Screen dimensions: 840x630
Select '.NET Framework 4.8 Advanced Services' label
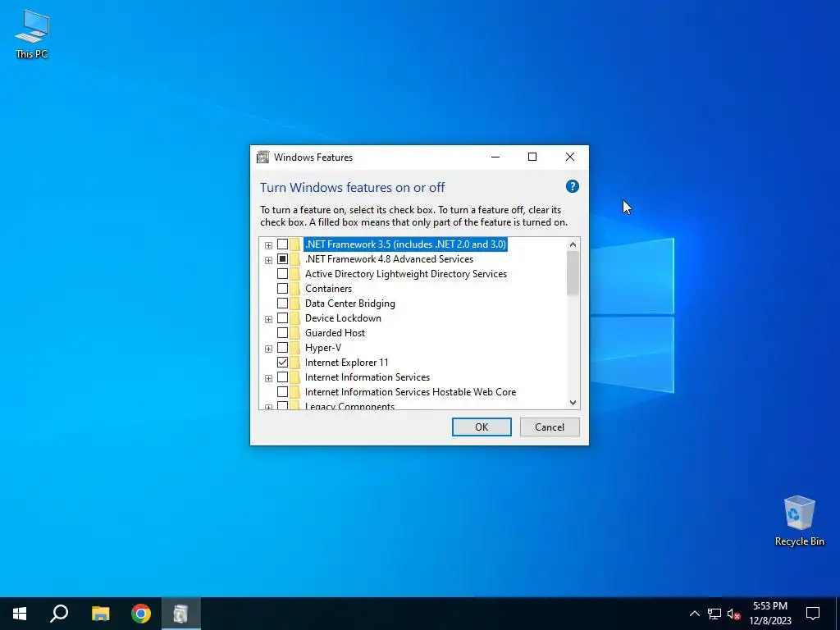(389, 258)
